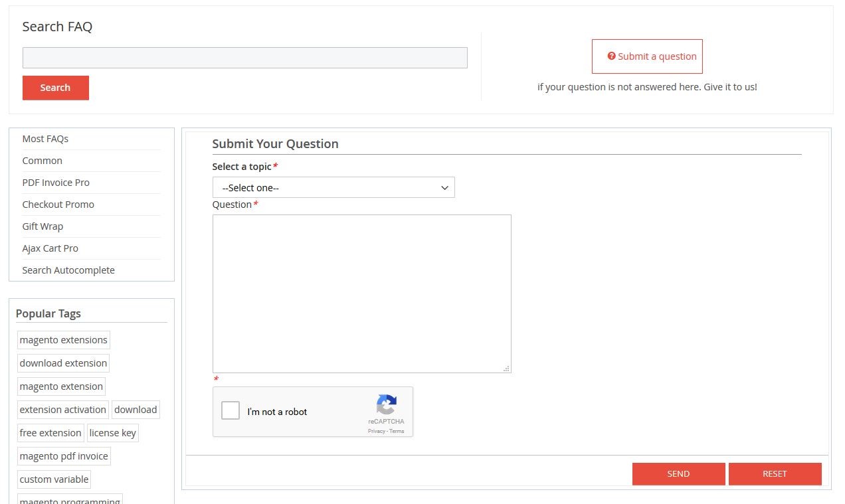Click the "Submit a question" button
The width and height of the screenshot is (845, 504).
pos(647,56)
